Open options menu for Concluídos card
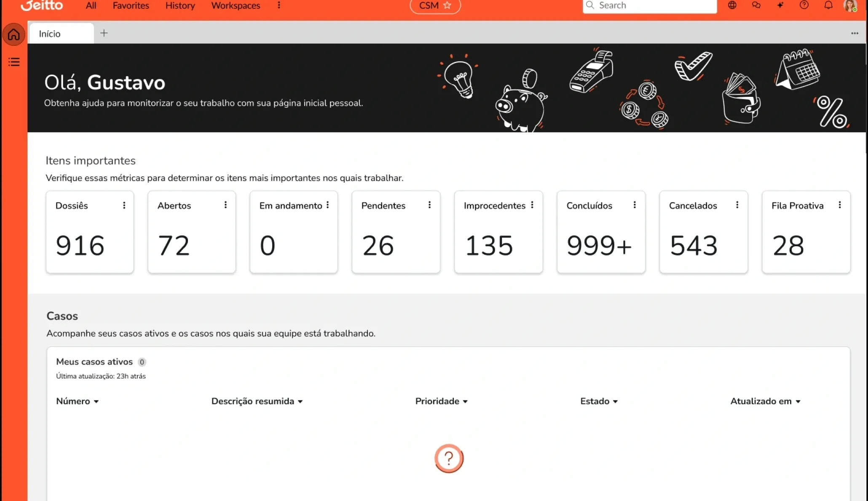 coord(635,205)
